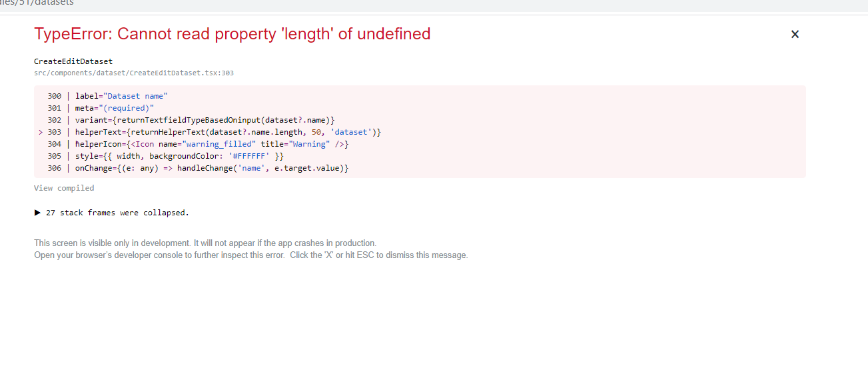Click the TypeError heading text
Screen dimensions: 868x386
(x=232, y=33)
